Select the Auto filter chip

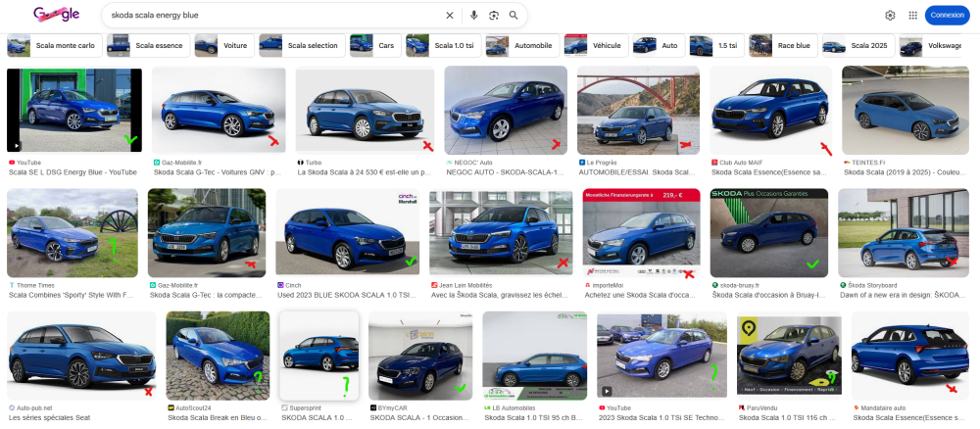point(659,46)
